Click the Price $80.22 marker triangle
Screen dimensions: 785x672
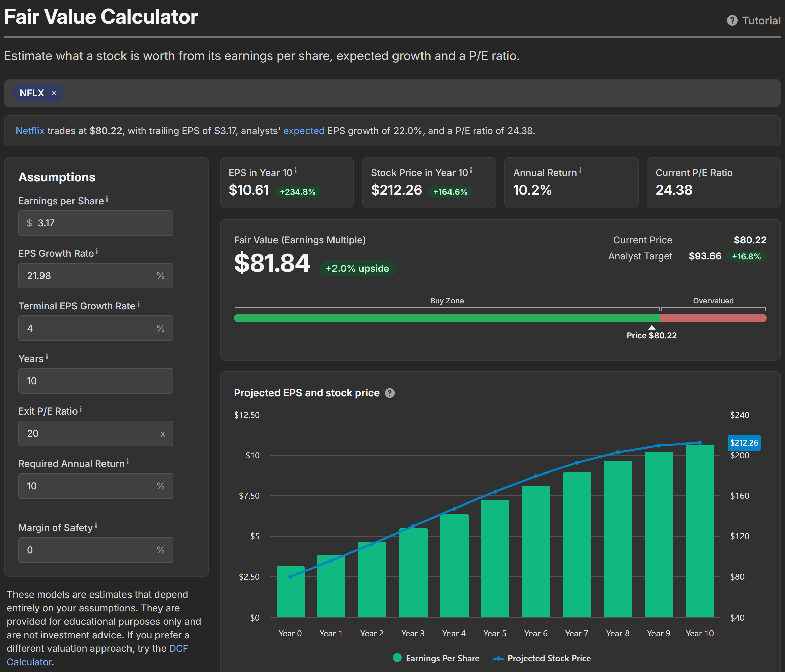652,328
